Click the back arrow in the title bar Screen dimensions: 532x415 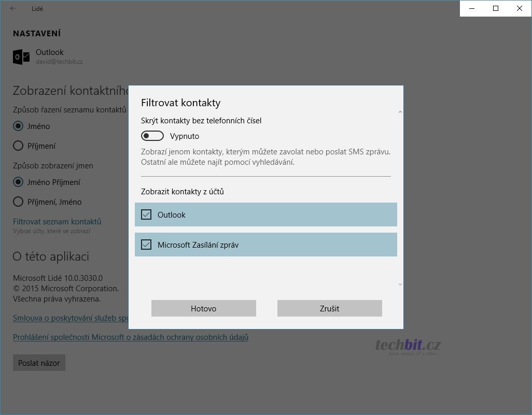pyautogui.click(x=13, y=8)
